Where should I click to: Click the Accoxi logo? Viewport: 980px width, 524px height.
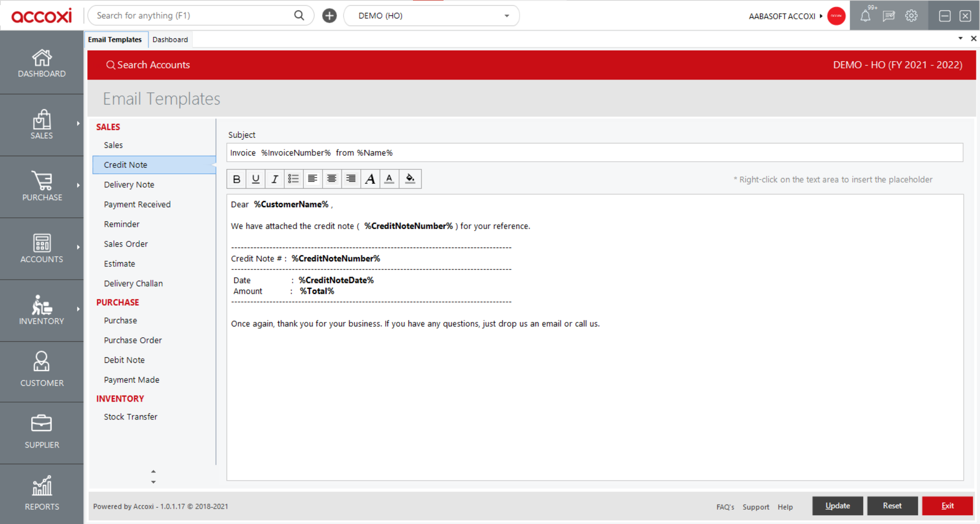click(42, 16)
